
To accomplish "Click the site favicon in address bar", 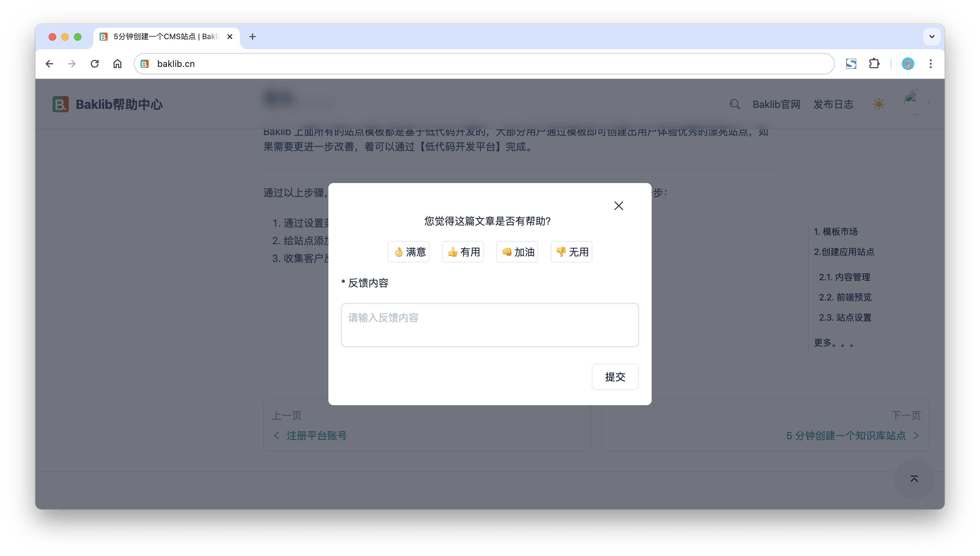I will (145, 64).
